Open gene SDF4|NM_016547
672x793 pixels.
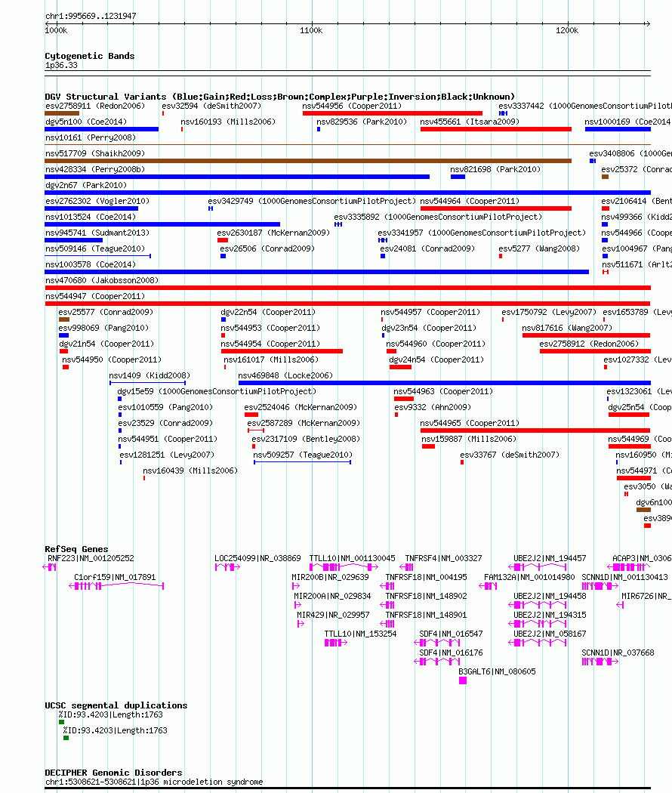coord(451,634)
